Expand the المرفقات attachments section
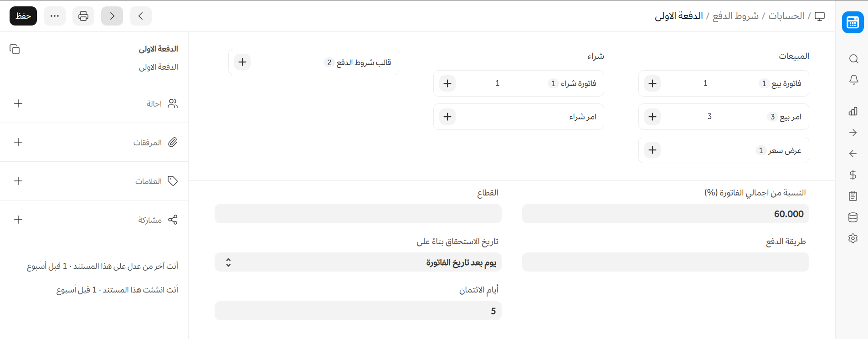 point(18,142)
